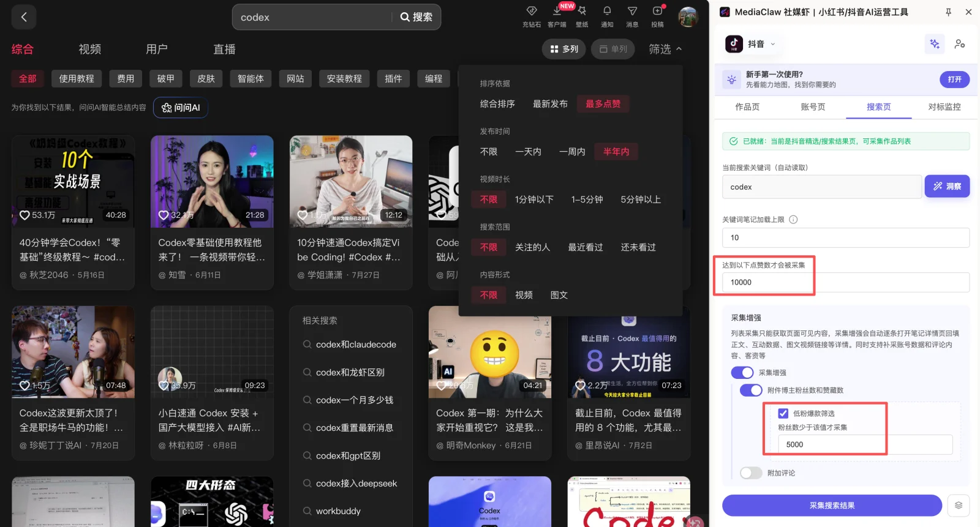Click search icon beside codex和claudecode

(x=307, y=345)
